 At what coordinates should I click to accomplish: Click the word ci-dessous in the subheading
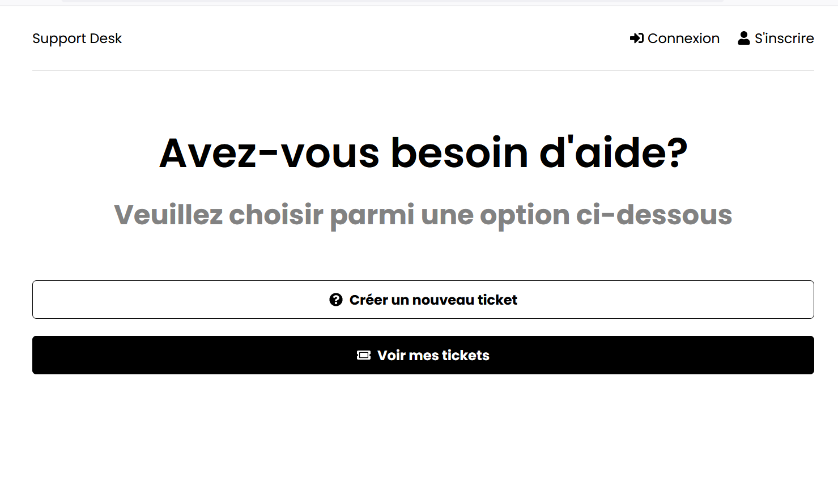pos(654,215)
